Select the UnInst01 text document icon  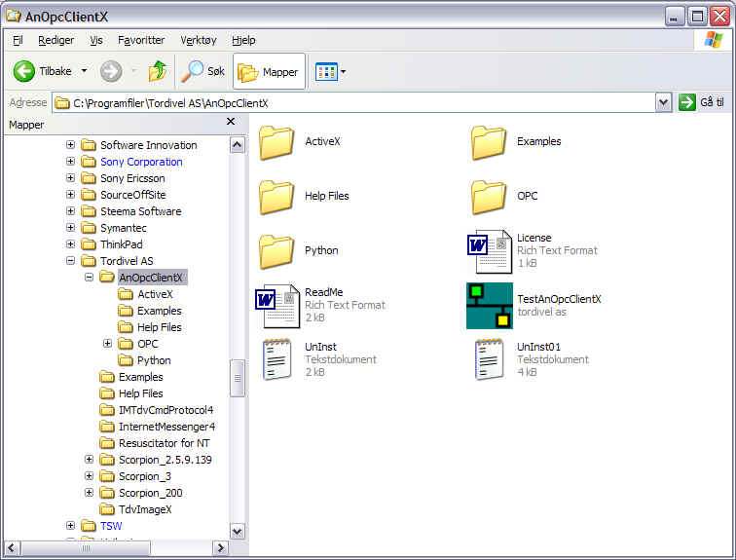pyautogui.click(x=489, y=359)
